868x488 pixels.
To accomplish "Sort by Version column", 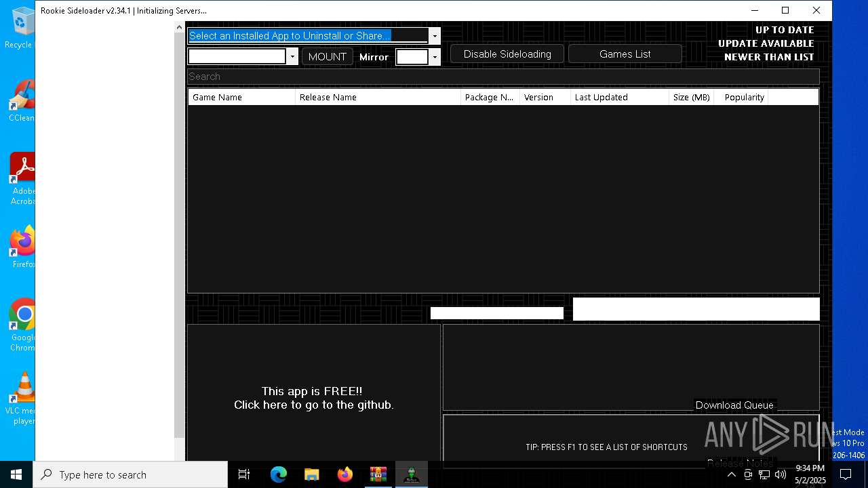I will [545, 97].
